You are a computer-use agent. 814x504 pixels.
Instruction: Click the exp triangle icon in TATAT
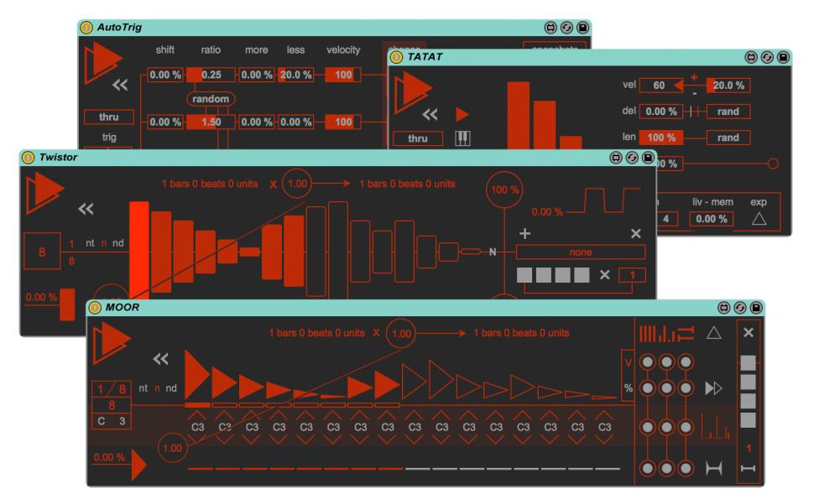coord(759,219)
